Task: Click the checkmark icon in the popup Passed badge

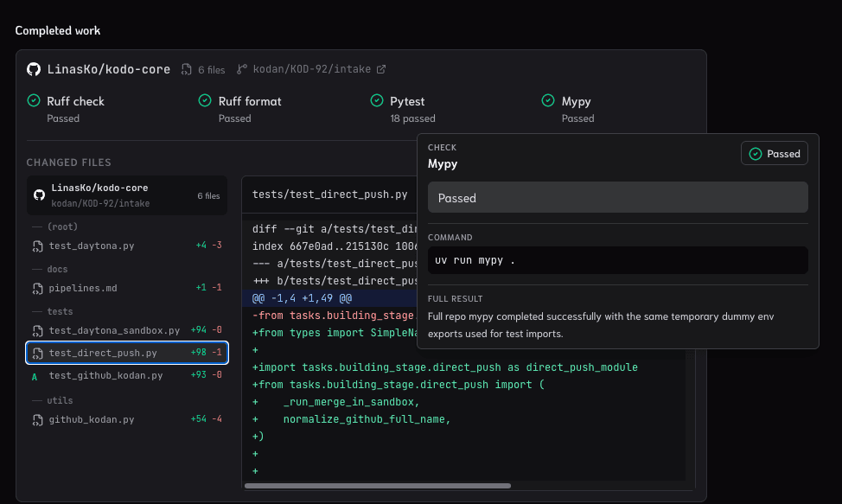Action: point(755,154)
